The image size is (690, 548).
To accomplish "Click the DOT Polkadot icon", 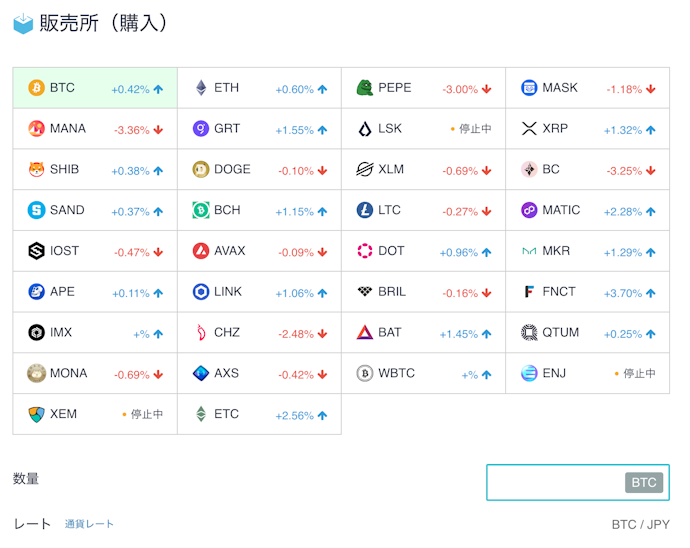I will point(365,251).
